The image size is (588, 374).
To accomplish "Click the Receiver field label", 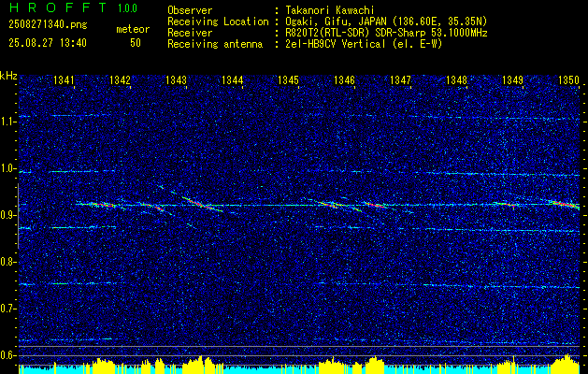I will click(190, 33).
